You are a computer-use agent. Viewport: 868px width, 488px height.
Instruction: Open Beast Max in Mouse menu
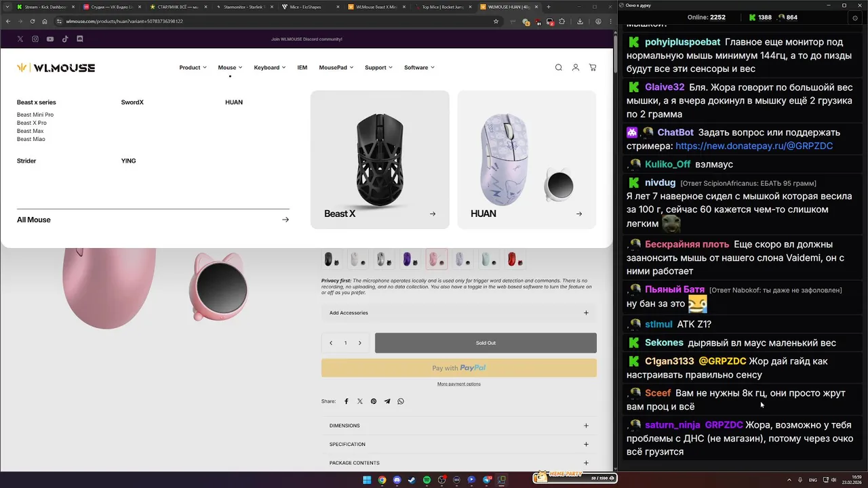pyautogui.click(x=31, y=131)
